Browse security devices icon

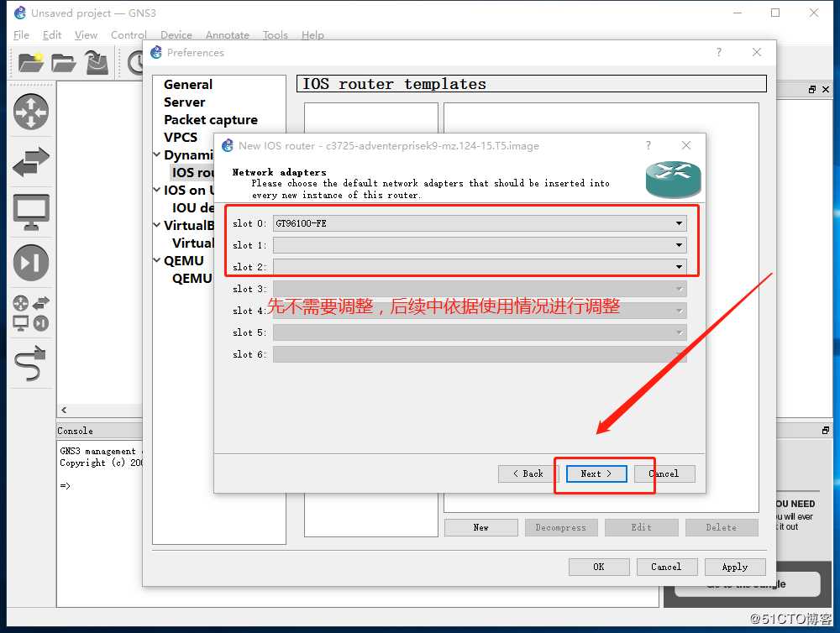31,263
